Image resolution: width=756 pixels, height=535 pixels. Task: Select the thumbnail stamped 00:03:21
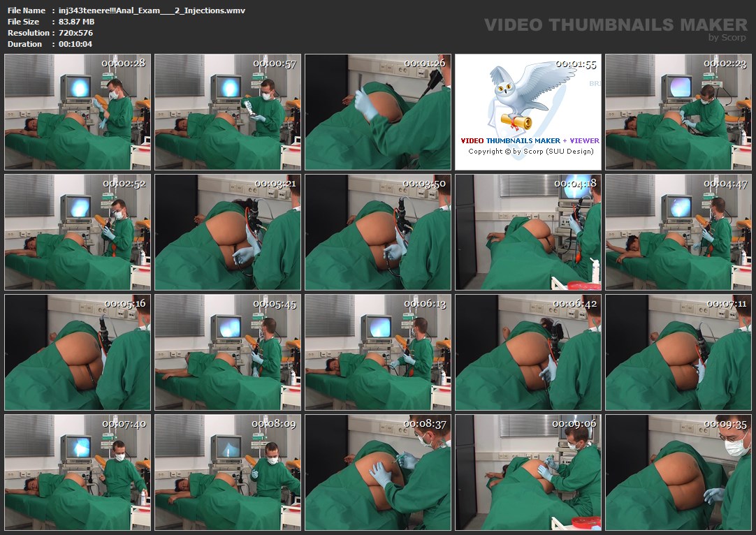pyautogui.click(x=228, y=233)
